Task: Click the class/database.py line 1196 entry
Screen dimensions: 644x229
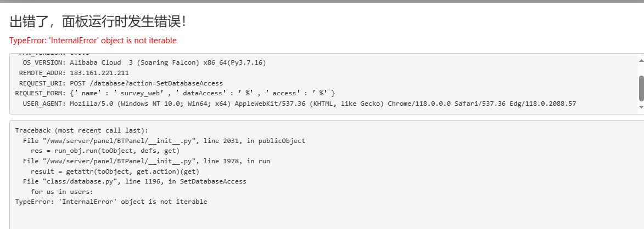Action: coord(135,181)
